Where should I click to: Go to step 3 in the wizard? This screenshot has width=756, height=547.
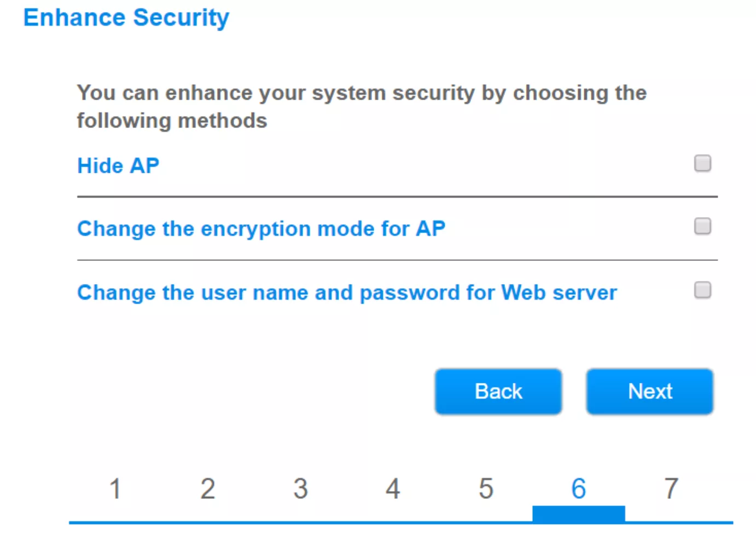[300, 488]
